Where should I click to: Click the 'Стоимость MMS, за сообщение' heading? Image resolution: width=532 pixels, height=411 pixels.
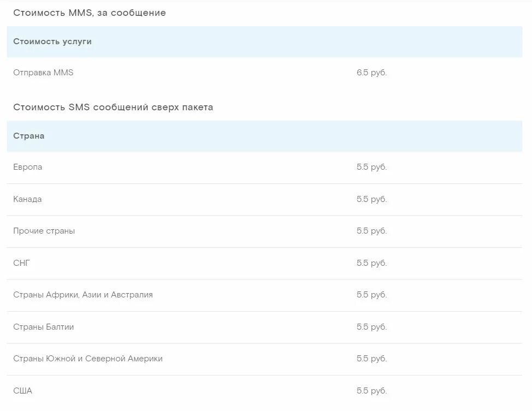[90, 13]
